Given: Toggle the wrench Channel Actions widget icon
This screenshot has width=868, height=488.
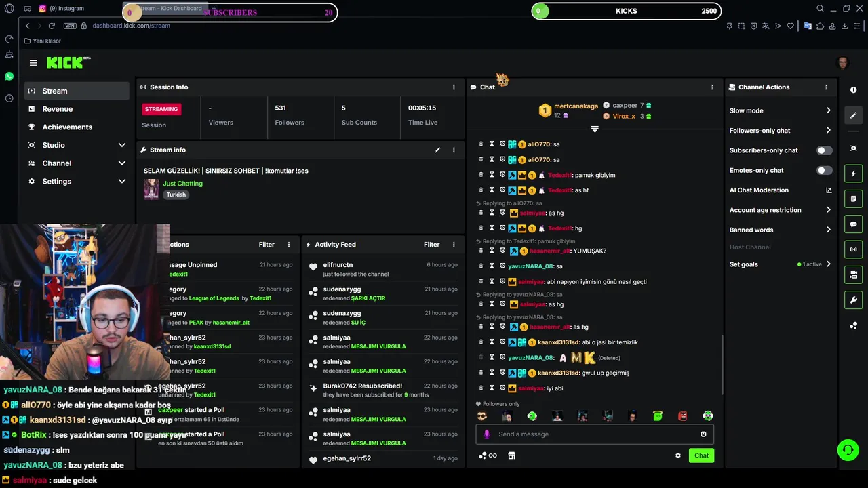Looking at the screenshot, I should click(853, 300).
